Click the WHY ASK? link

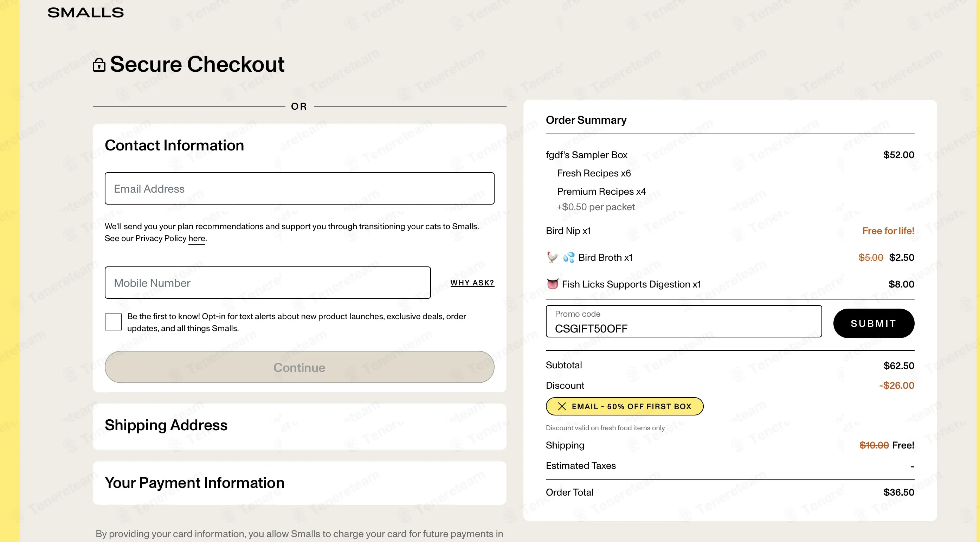472,283
